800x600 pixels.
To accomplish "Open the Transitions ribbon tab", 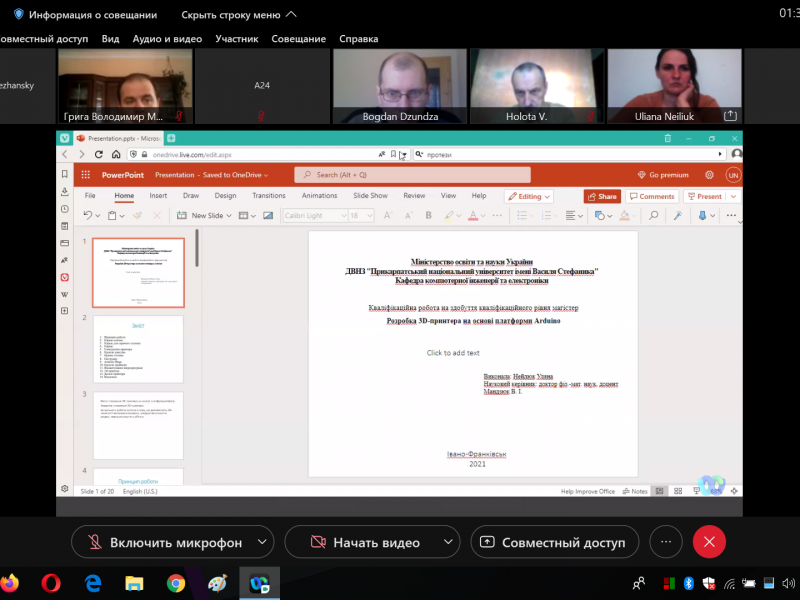I will pyautogui.click(x=269, y=196).
